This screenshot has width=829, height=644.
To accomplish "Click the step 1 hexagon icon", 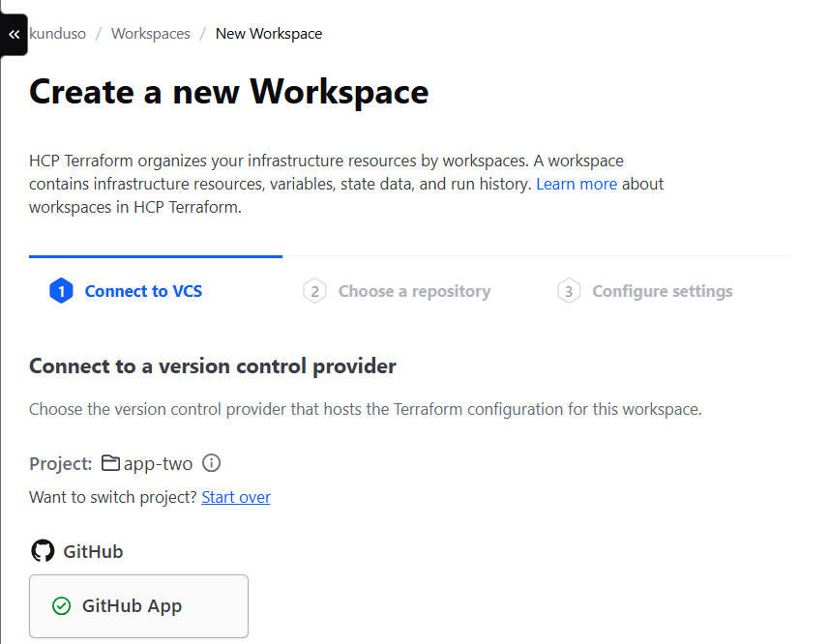I will 61,291.
